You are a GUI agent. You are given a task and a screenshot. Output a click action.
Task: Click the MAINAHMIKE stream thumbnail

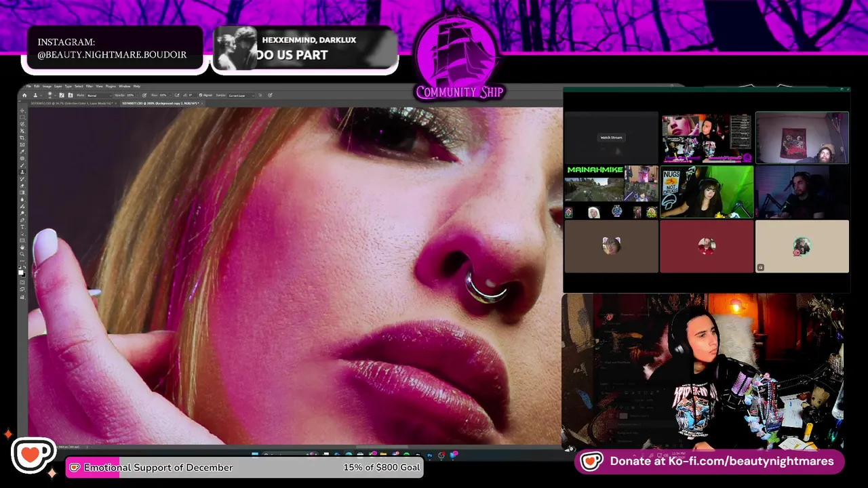(611, 192)
